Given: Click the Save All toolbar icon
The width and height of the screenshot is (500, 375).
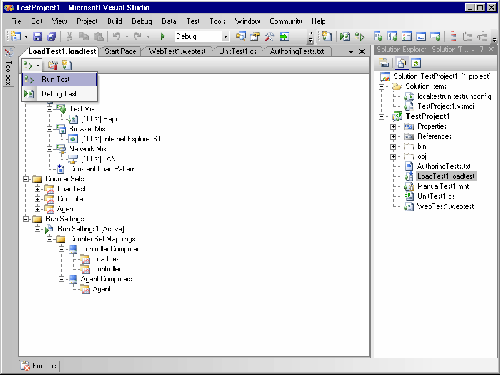Looking at the screenshot, I should coord(52,36).
